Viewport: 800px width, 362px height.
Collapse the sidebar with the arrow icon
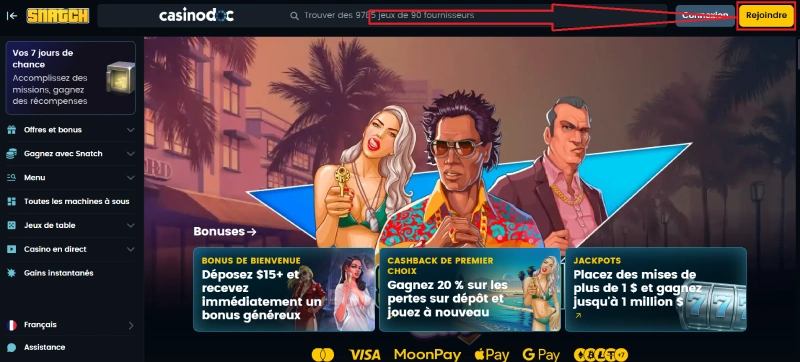(12, 16)
